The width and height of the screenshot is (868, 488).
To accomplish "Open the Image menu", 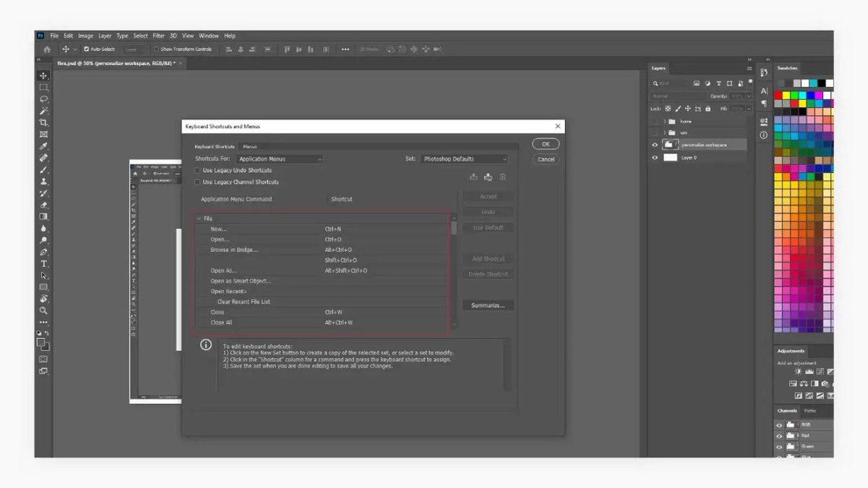I will [x=86, y=35].
